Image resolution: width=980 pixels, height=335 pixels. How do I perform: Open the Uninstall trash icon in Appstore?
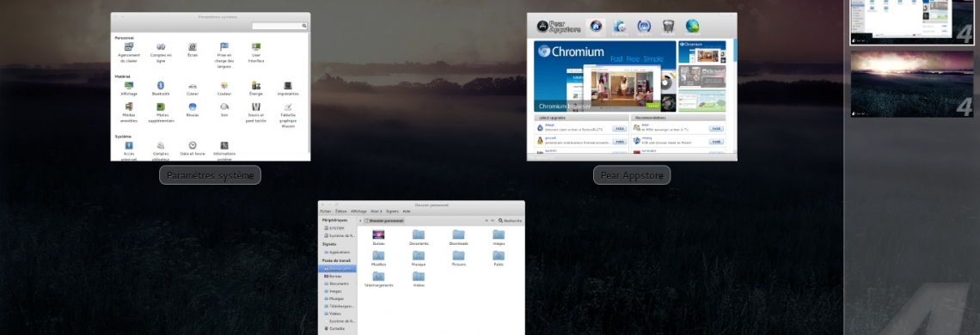pos(668,27)
